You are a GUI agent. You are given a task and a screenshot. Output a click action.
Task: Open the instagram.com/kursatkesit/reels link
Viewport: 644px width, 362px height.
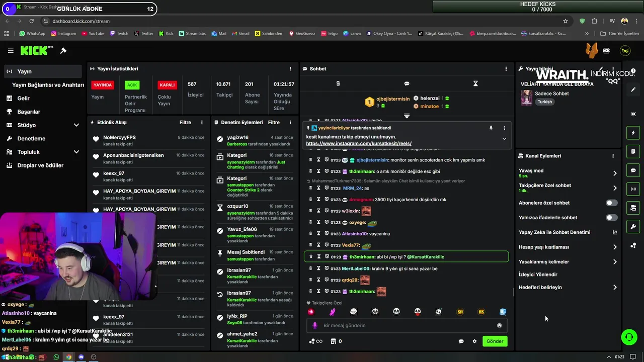click(359, 144)
